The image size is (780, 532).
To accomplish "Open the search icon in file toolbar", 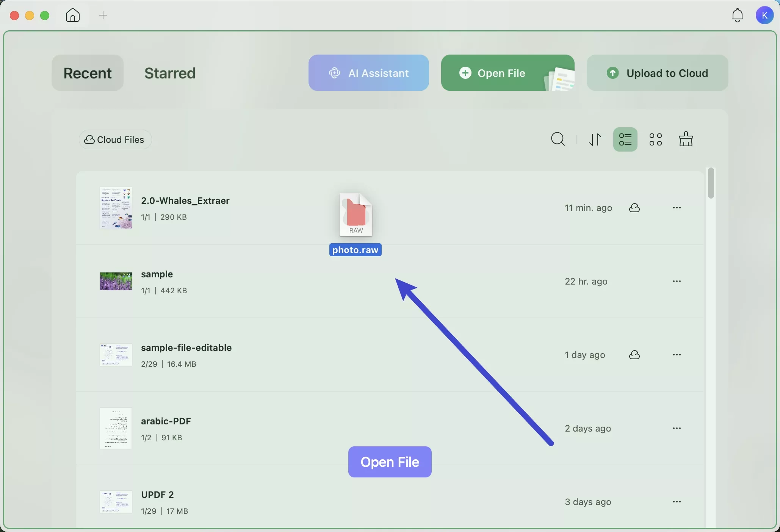I will (557, 139).
